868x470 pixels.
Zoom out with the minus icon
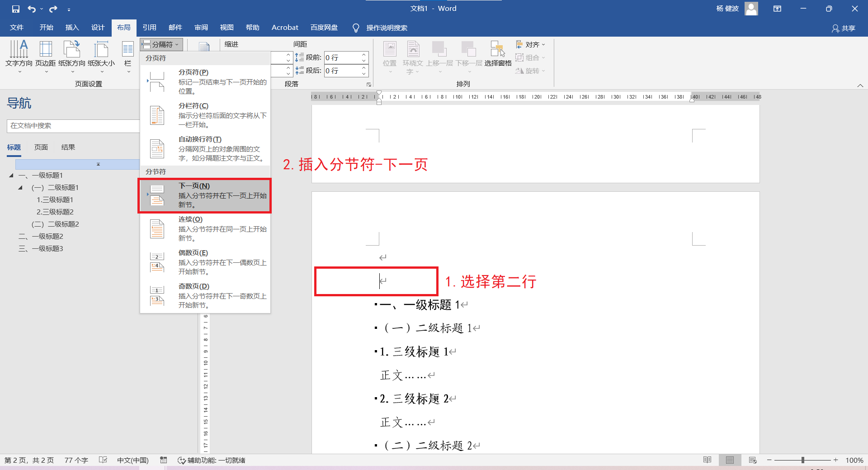(769, 460)
